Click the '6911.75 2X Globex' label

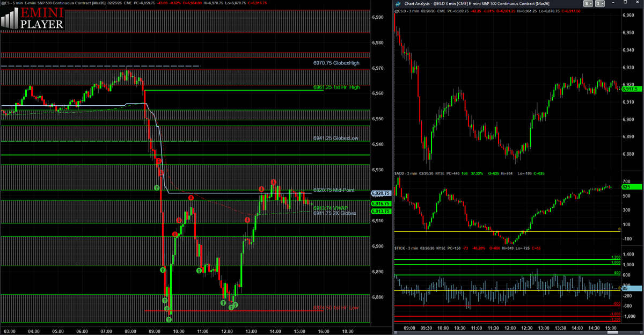[x=335, y=213]
